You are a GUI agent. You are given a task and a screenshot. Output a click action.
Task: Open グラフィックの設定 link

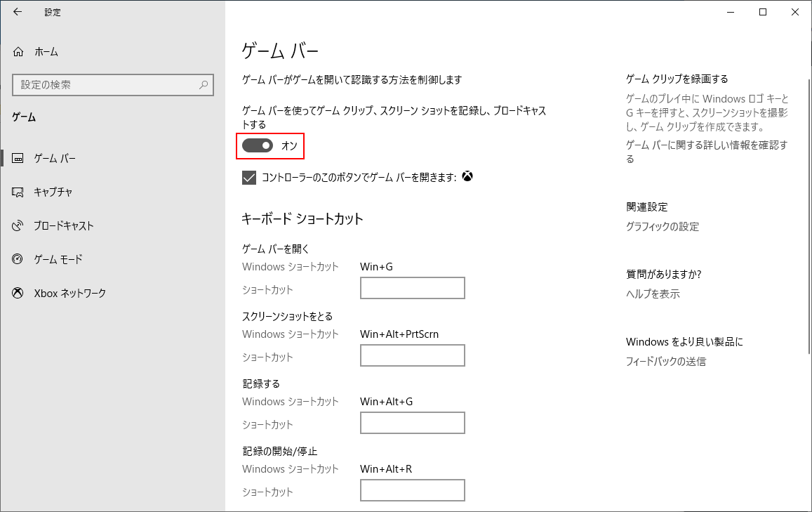(663, 227)
